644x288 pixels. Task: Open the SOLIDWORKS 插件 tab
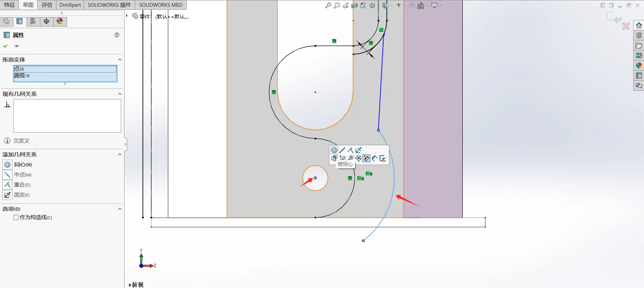pyautogui.click(x=109, y=5)
